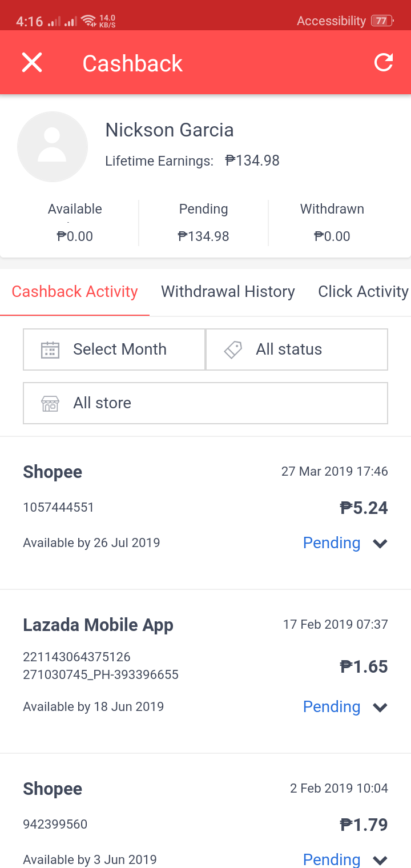Select the Cashback Activity tab
411x868 pixels.
pyautogui.click(x=75, y=292)
